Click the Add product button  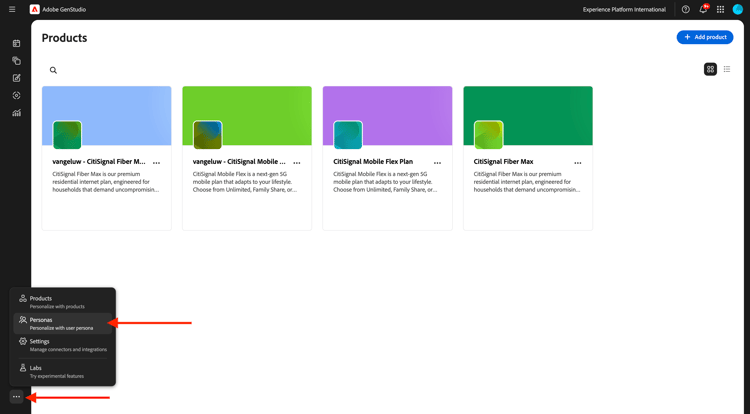pyautogui.click(x=705, y=37)
